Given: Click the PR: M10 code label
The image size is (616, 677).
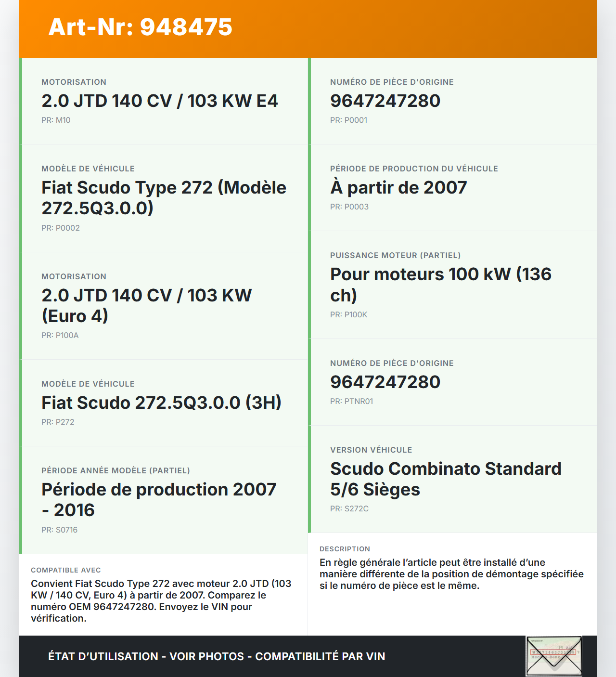Looking at the screenshot, I should [x=56, y=120].
